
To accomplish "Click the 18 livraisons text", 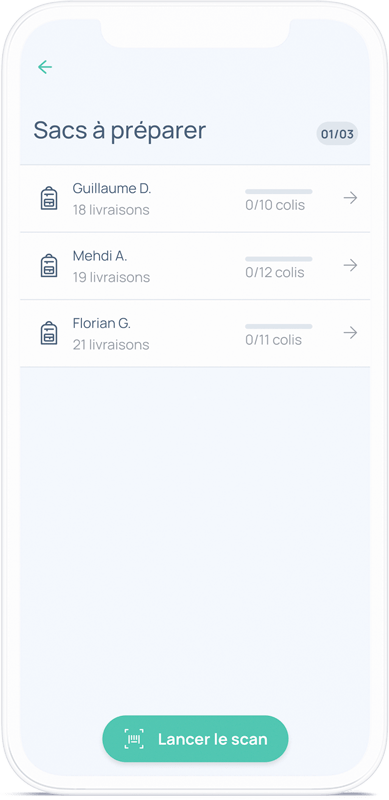I will coord(111,210).
